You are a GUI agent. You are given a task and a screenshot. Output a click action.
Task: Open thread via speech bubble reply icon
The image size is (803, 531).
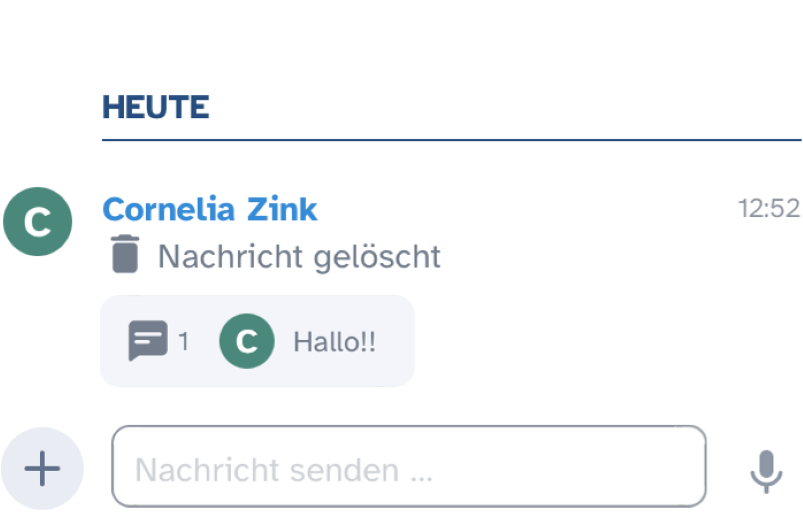pos(146,341)
